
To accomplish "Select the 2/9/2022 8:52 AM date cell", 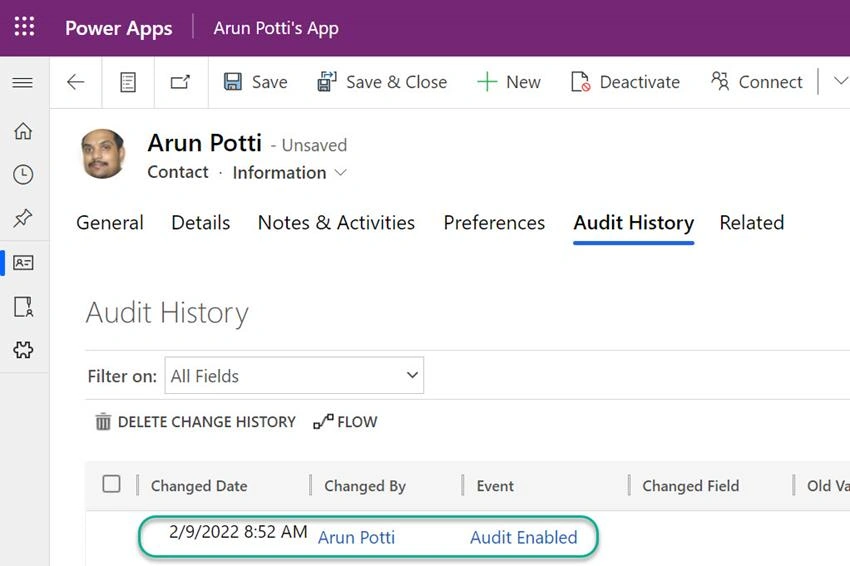I will click(238, 532).
